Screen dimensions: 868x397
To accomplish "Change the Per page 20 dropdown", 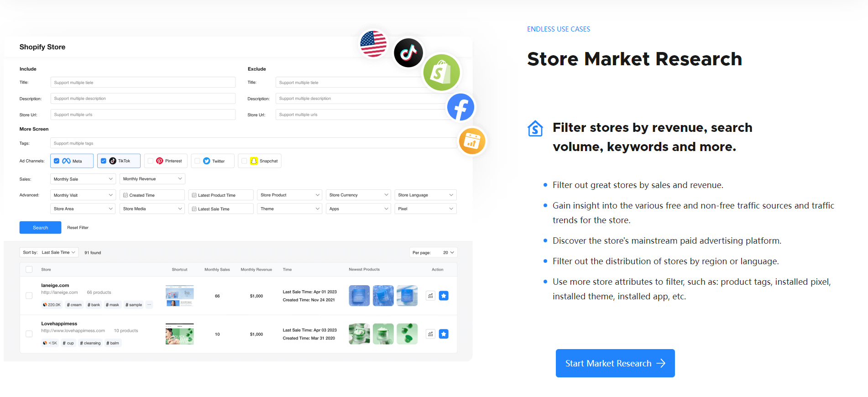I will pos(433,252).
